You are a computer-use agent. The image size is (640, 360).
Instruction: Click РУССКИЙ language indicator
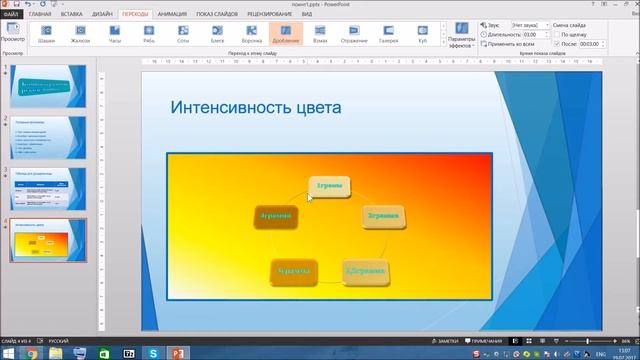(x=59, y=341)
